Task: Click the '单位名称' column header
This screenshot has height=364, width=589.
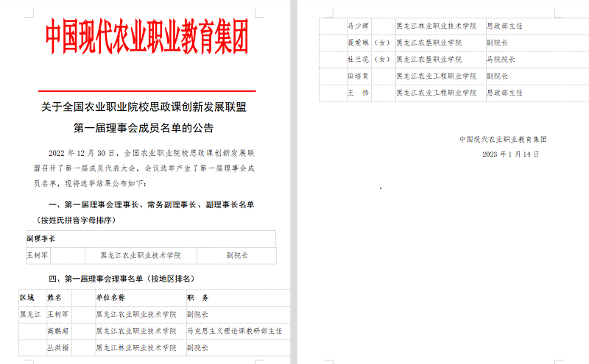Action: pyautogui.click(x=111, y=298)
